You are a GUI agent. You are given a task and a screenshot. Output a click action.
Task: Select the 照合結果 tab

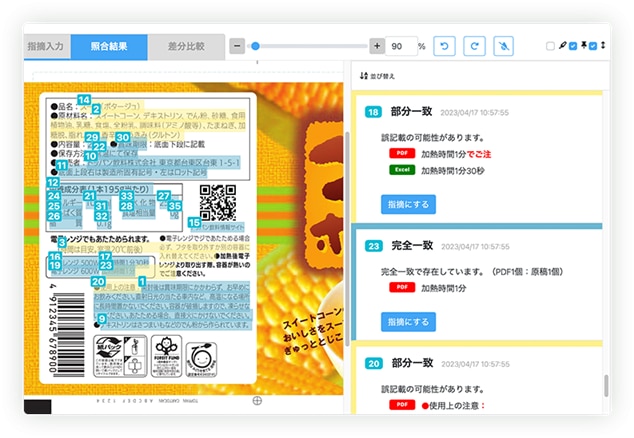click(109, 47)
